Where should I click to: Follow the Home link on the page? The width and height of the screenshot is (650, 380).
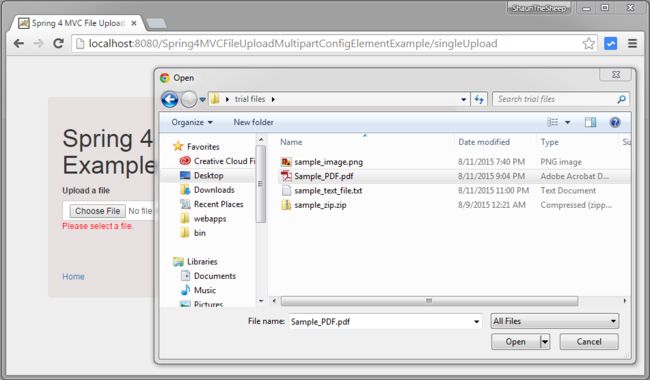(x=73, y=276)
